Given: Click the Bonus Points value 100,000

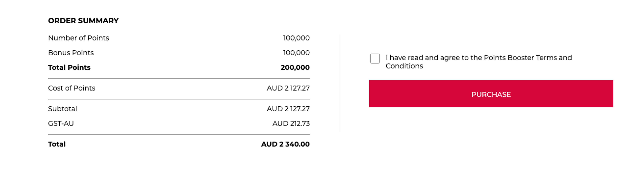Looking at the screenshot, I should point(296,53).
